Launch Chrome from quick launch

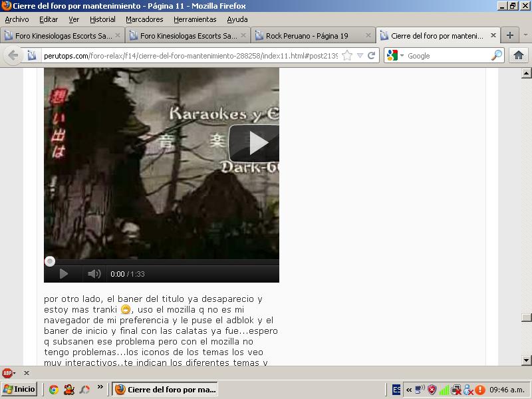point(53,390)
